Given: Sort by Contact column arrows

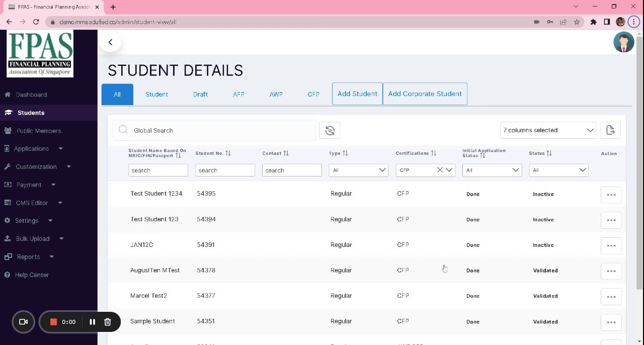Looking at the screenshot, I should (x=286, y=153).
